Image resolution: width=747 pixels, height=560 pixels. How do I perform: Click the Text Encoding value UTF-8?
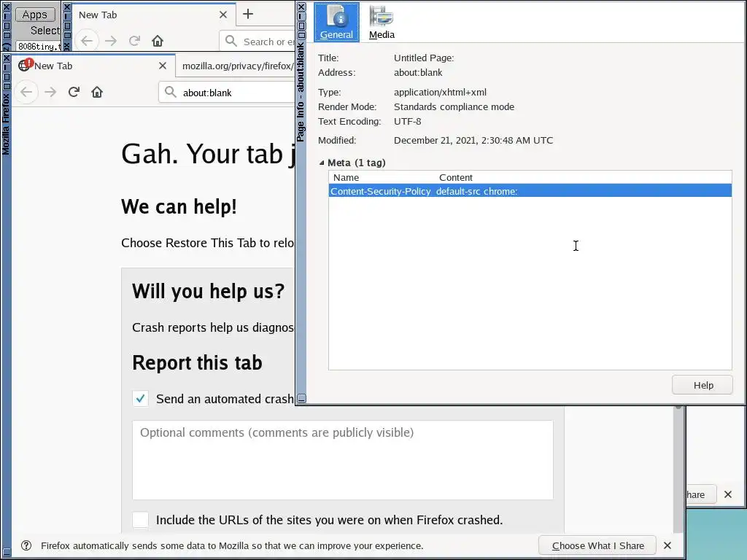click(x=407, y=121)
